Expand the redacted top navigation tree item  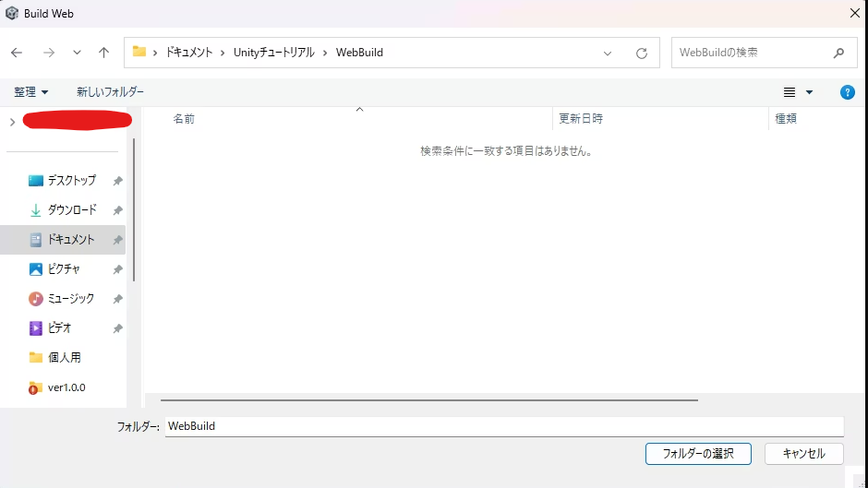point(12,122)
